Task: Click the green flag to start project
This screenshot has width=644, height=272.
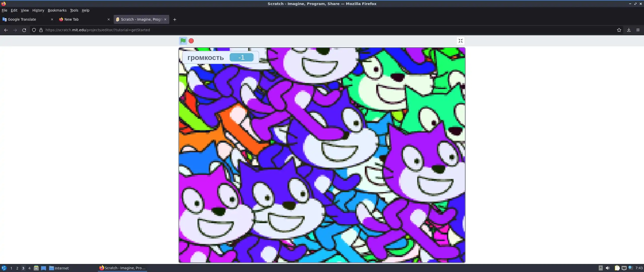Action: (x=183, y=41)
